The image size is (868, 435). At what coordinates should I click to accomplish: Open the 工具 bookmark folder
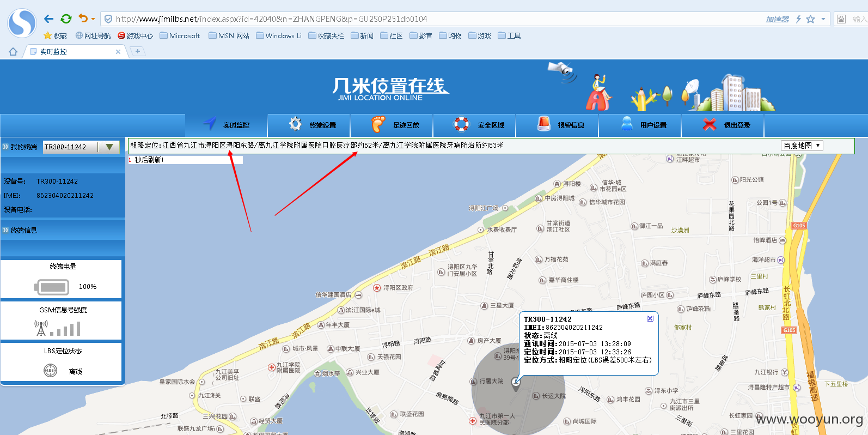coord(509,35)
